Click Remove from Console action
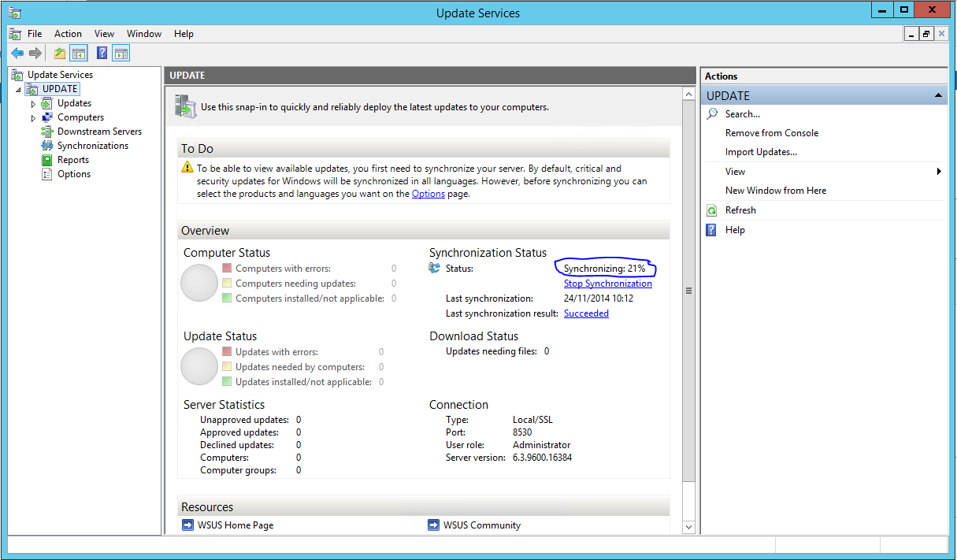The image size is (957, 560). [772, 133]
